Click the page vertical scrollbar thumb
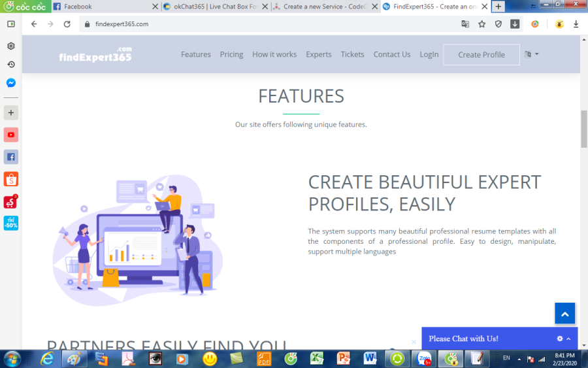Screen dimensions: 588x368 (584, 129)
